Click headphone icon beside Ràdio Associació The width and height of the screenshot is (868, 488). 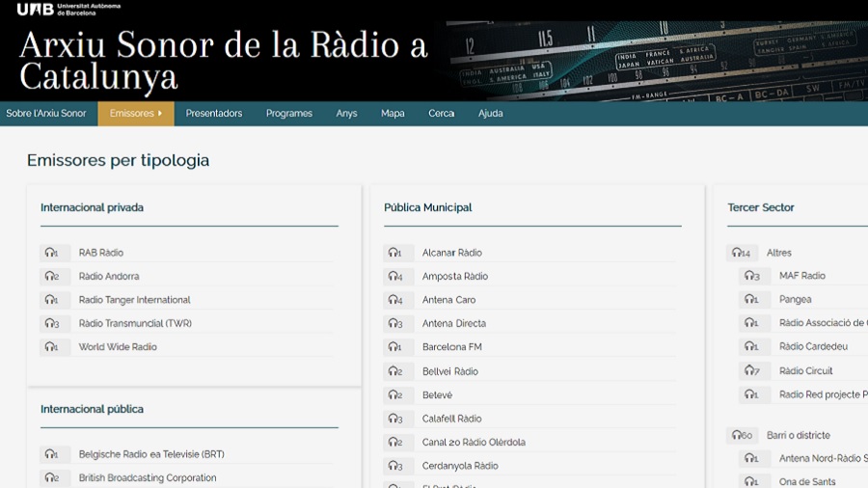(x=754, y=322)
